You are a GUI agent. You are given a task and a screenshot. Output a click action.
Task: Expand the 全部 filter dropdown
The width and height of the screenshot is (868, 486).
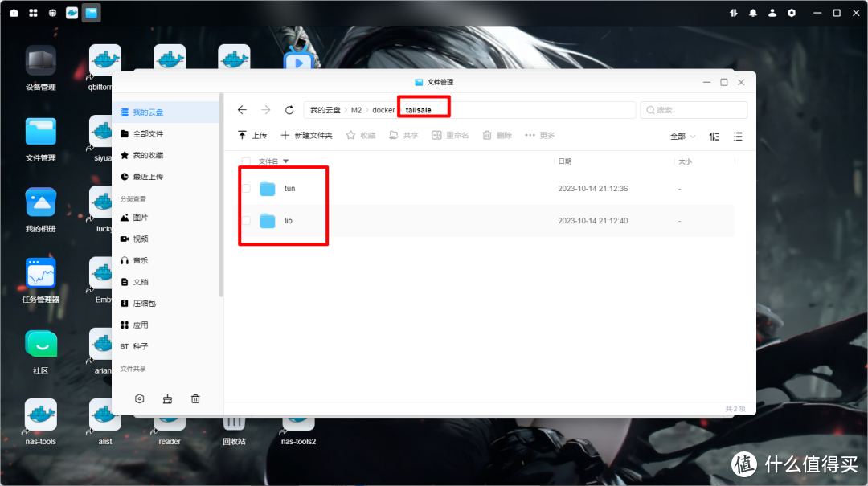(683, 137)
